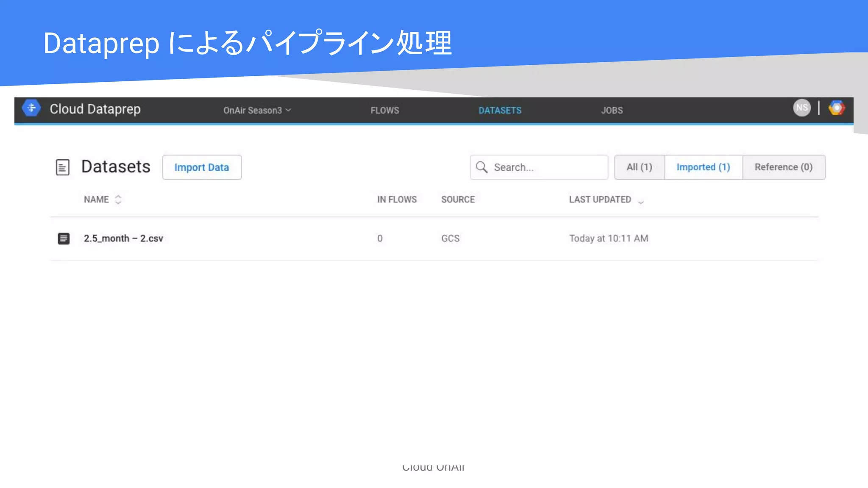This screenshot has width=868, height=488.
Task: Click the Cloud Dataprep hexagon logo
Action: 31,108
